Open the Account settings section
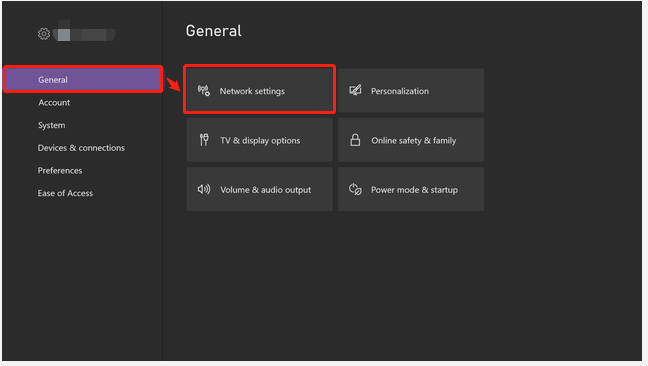Viewport: 648px width, 366px height. (54, 102)
